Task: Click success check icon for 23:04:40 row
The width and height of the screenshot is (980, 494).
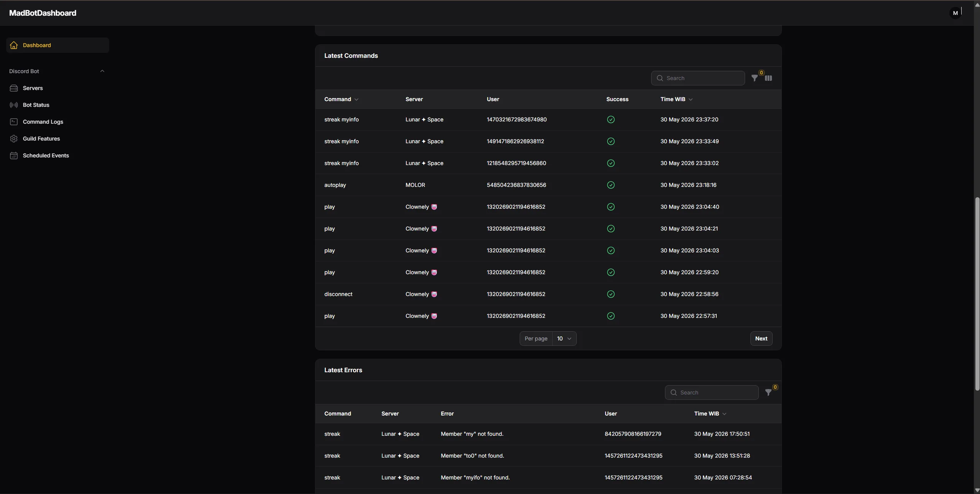Action: (611, 207)
